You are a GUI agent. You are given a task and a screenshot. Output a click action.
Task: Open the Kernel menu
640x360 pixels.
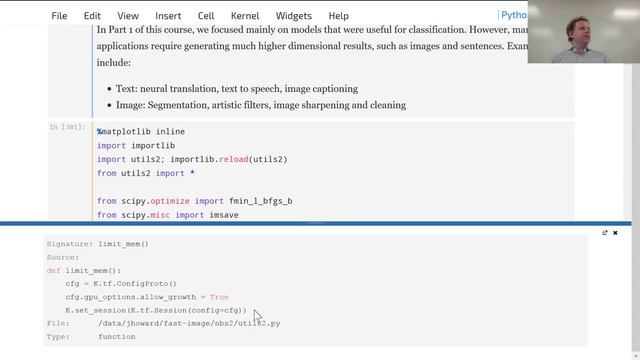point(244,16)
